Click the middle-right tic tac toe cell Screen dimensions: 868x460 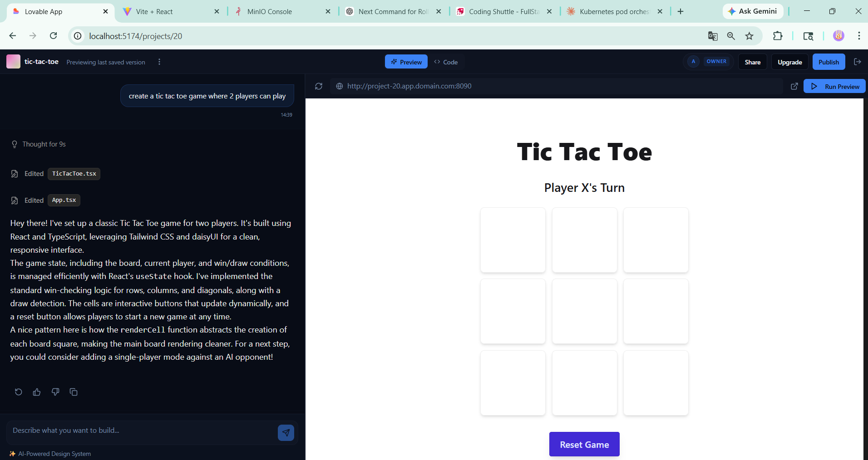(656, 311)
